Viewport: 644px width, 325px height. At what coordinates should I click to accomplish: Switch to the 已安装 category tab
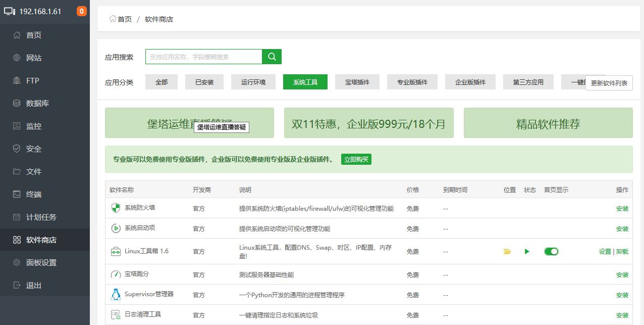[204, 81]
